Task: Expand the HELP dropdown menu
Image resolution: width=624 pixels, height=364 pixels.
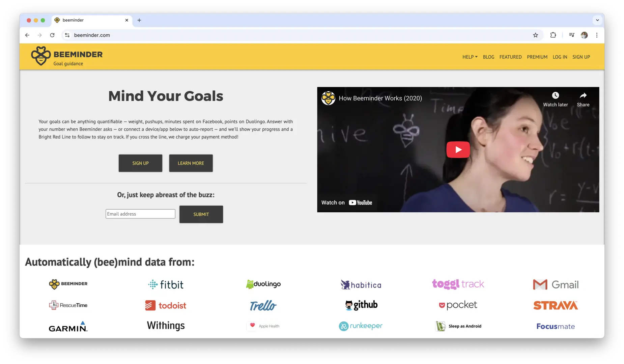Action: [x=470, y=57]
